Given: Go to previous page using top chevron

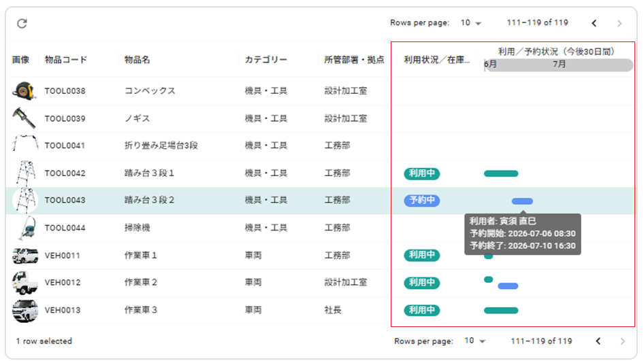Looking at the screenshot, I should coord(594,23).
